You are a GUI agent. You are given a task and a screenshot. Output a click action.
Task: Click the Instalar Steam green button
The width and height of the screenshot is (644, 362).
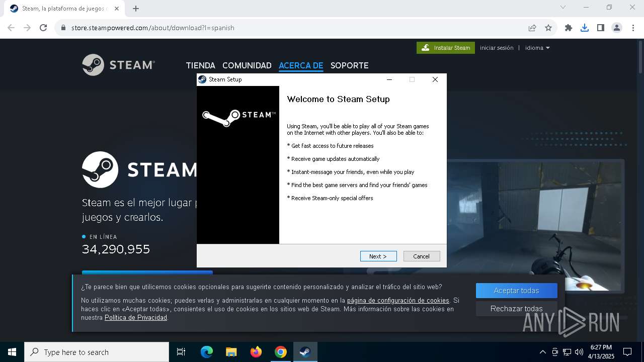pyautogui.click(x=446, y=48)
